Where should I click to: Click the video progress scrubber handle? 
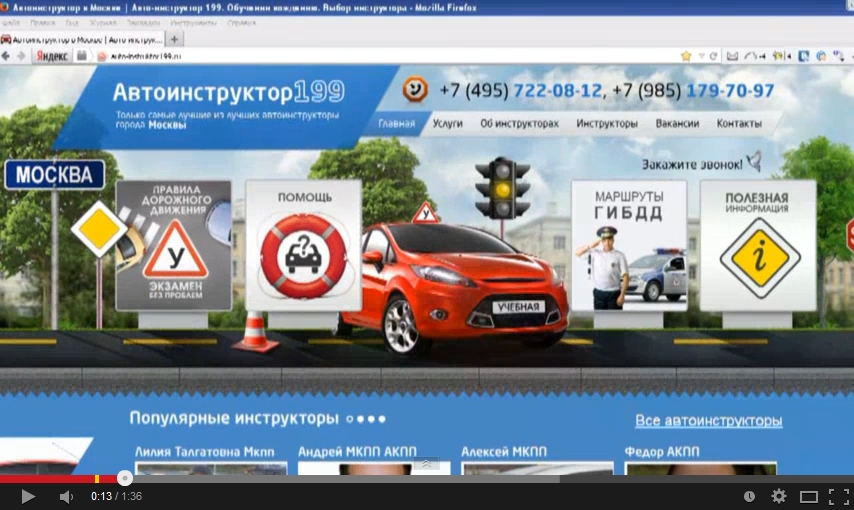click(x=125, y=478)
